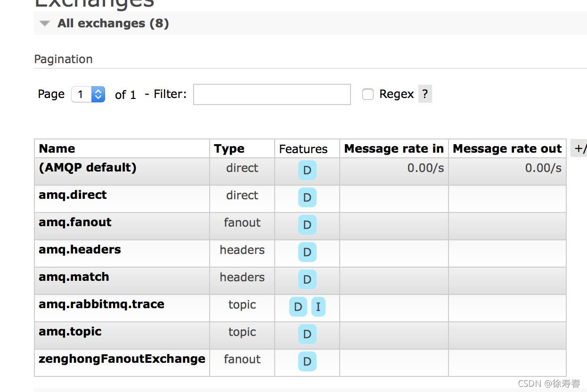Open the amq.headers exchange details
The image size is (587, 392).
tap(80, 250)
